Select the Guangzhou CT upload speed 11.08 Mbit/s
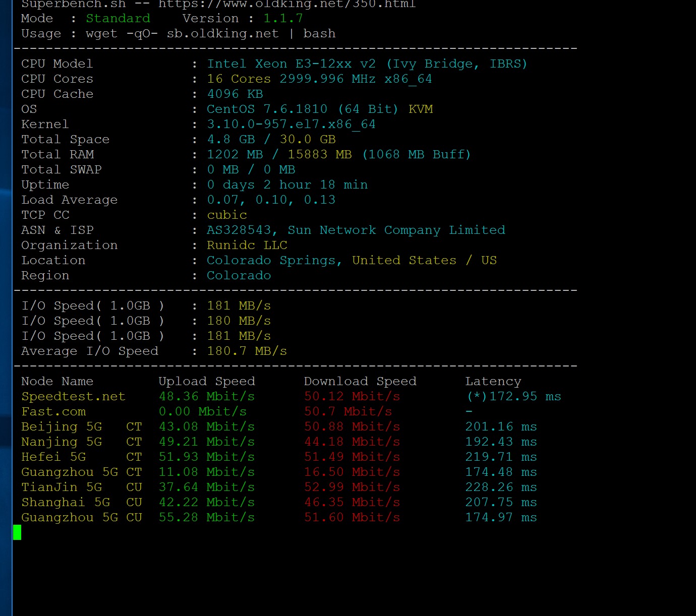Viewport: 696px width, 616px height. (207, 472)
